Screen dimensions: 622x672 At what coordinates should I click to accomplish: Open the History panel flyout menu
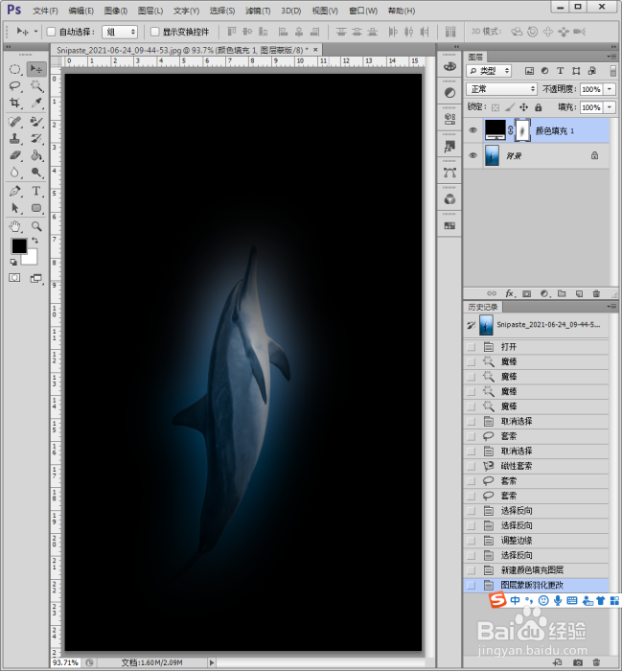tap(611, 307)
